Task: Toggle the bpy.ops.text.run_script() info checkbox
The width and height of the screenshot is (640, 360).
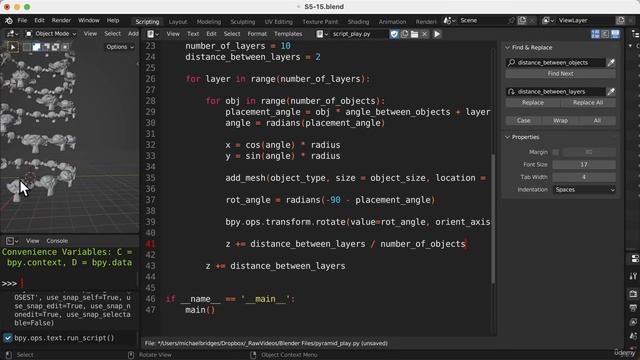Action: pos(8,338)
